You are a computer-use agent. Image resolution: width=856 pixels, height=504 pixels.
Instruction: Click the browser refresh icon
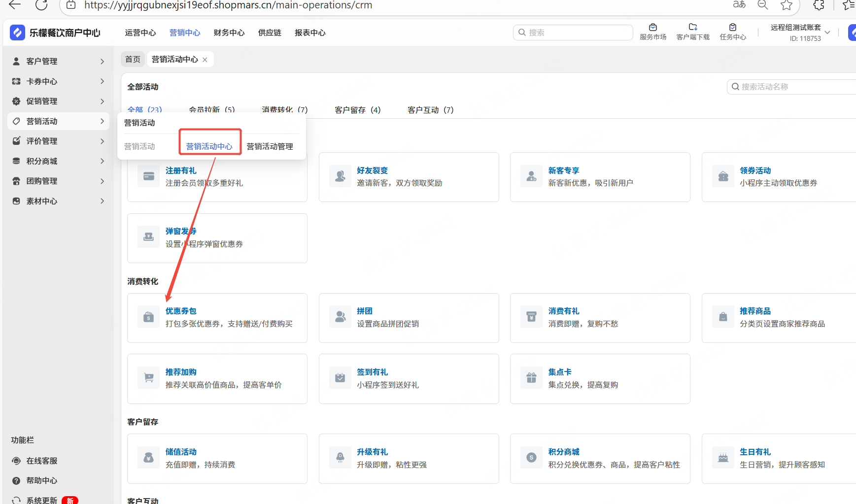tap(41, 5)
